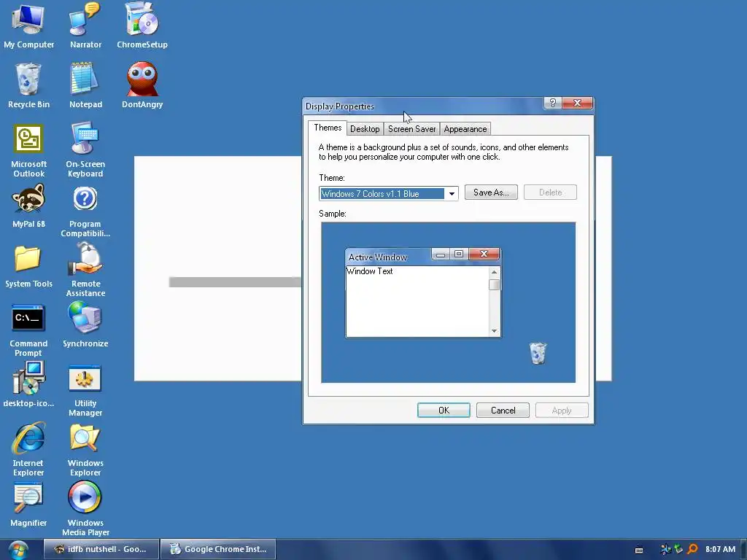747x560 pixels.
Task: Click the Command Prompt desktop icon
Action: 28,330
